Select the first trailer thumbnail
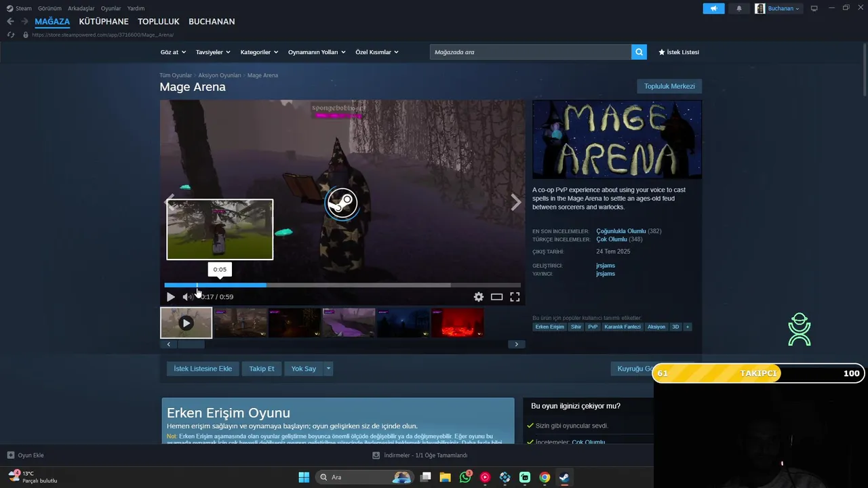The width and height of the screenshot is (868, 488). coord(186,323)
